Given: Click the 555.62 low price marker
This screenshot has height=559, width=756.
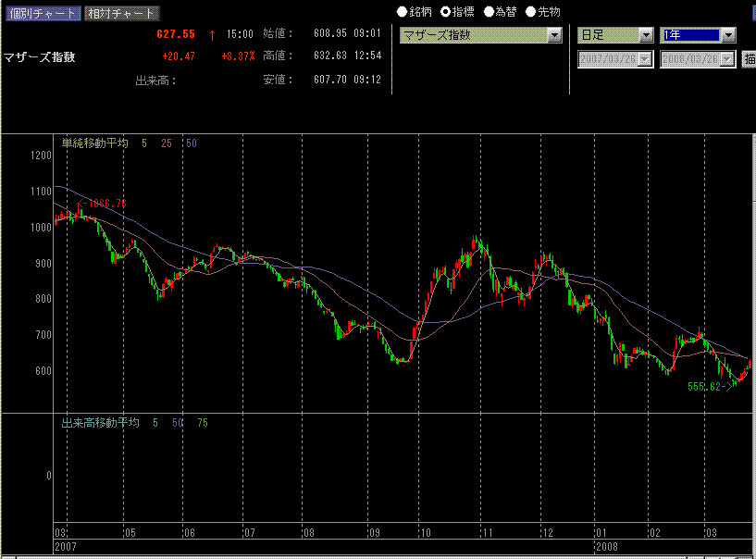Looking at the screenshot, I should coord(708,387).
